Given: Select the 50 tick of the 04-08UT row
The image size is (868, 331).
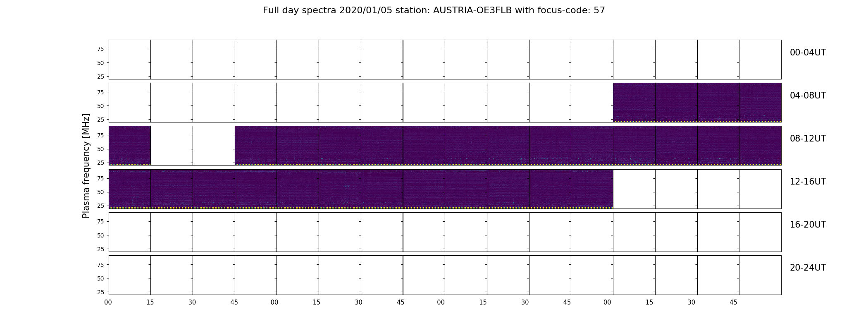Looking at the screenshot, I should point(100,106).
